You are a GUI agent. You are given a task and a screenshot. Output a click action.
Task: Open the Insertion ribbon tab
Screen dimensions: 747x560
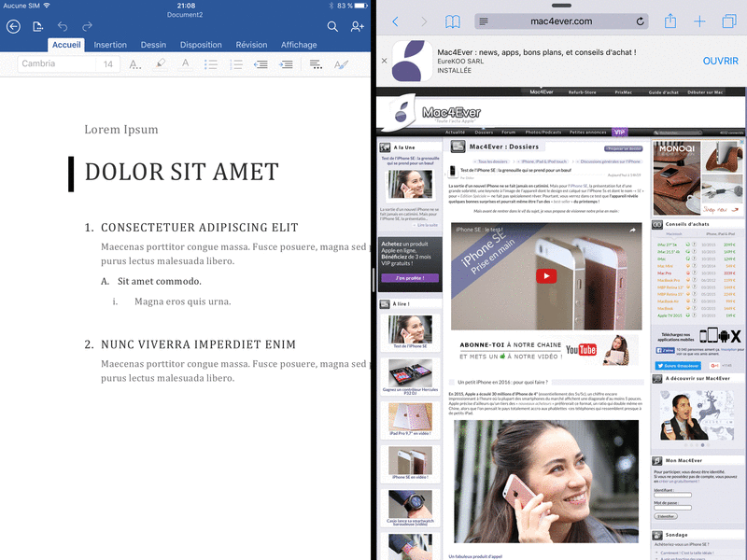point(110,45)
